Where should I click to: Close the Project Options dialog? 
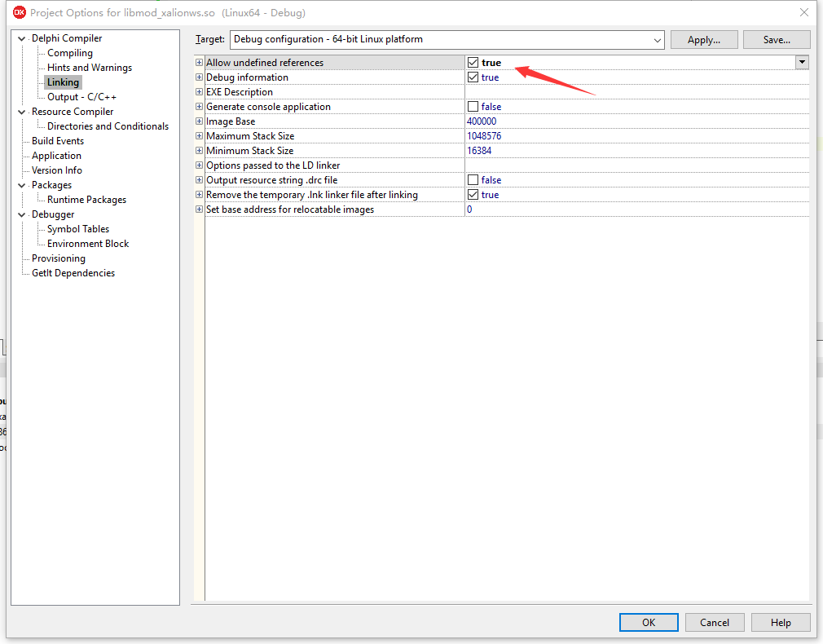[x=803, y=12]
